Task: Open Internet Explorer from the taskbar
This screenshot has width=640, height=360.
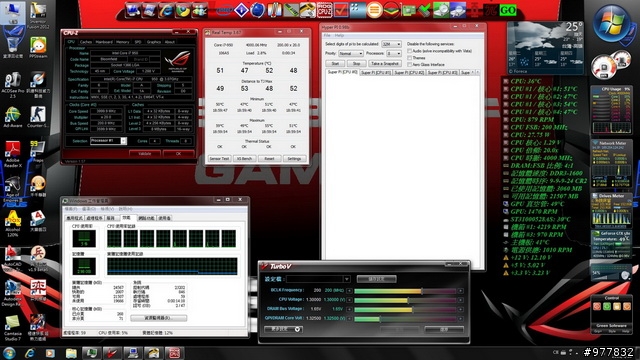Action: click(x=30, y=353)
